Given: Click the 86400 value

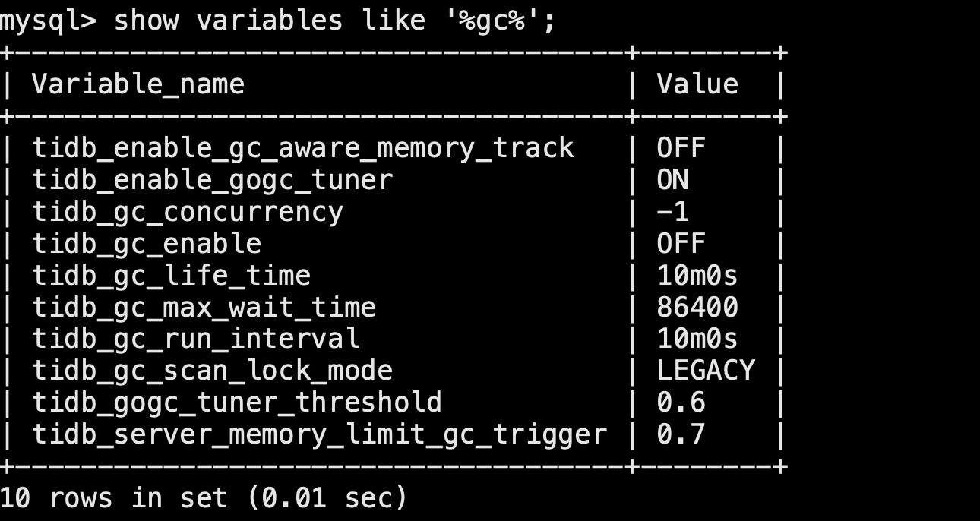Looking at the screenshot, I should click(697, 308).
